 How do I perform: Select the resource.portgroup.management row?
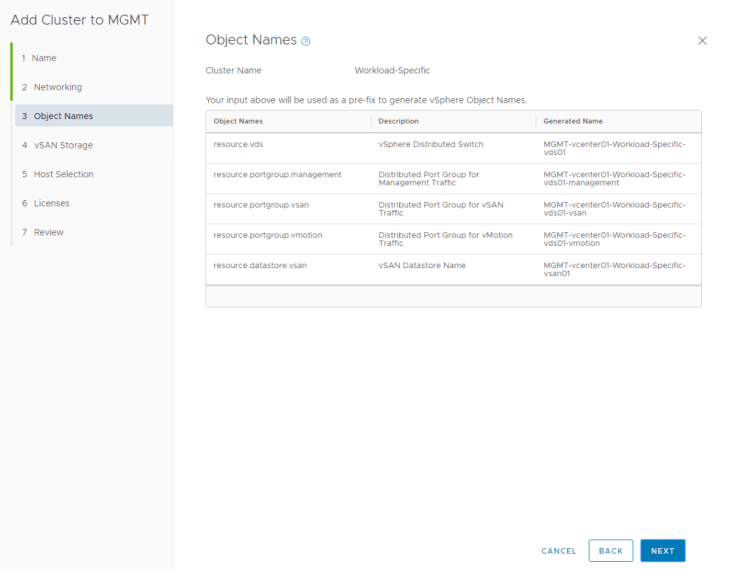point(453,179)
